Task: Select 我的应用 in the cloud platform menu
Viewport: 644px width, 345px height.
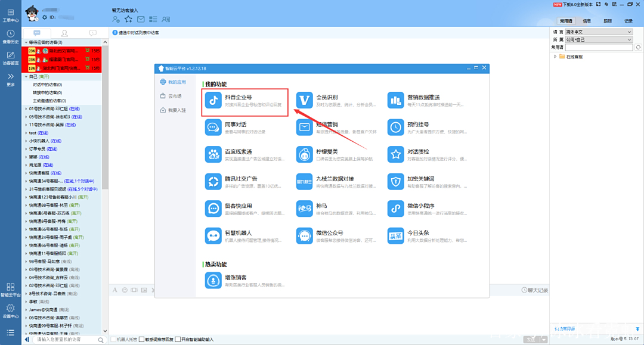Action: coord(174,82)
